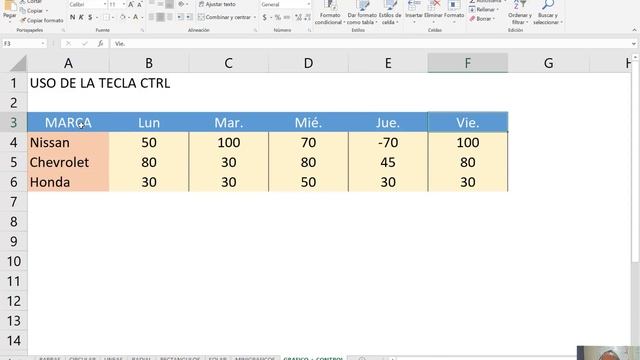Switch to RECTANGULOS sheet tab
This screenshot has width=640, height=360.
tap(180, 358)
